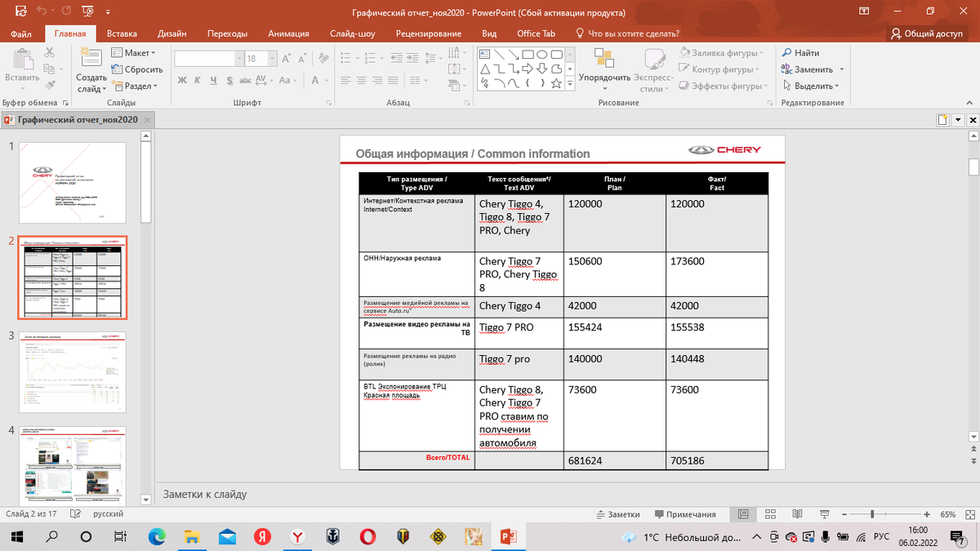980x551 pixels.
Task: Open Opera browser from taskbar
Action: pos(369,537)
